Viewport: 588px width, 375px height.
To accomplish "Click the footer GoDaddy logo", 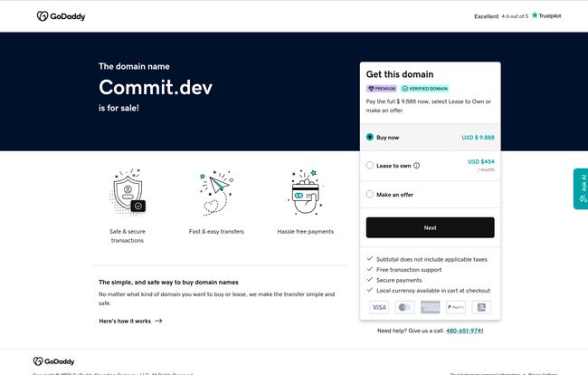I will coord(53,361).
